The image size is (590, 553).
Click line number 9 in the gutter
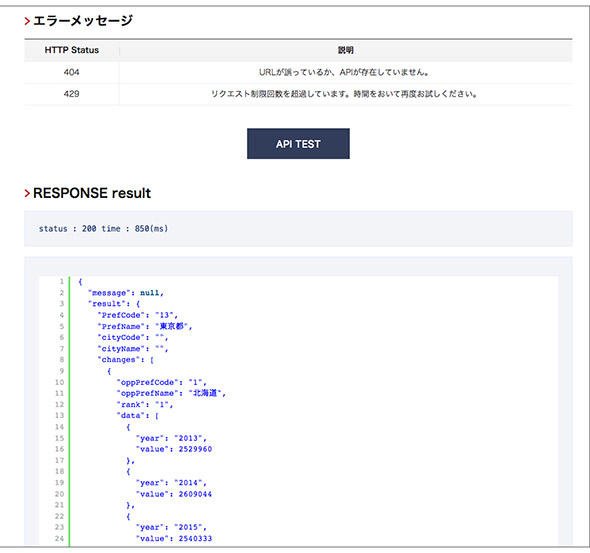pyautogui.click(x=62, y=371)
